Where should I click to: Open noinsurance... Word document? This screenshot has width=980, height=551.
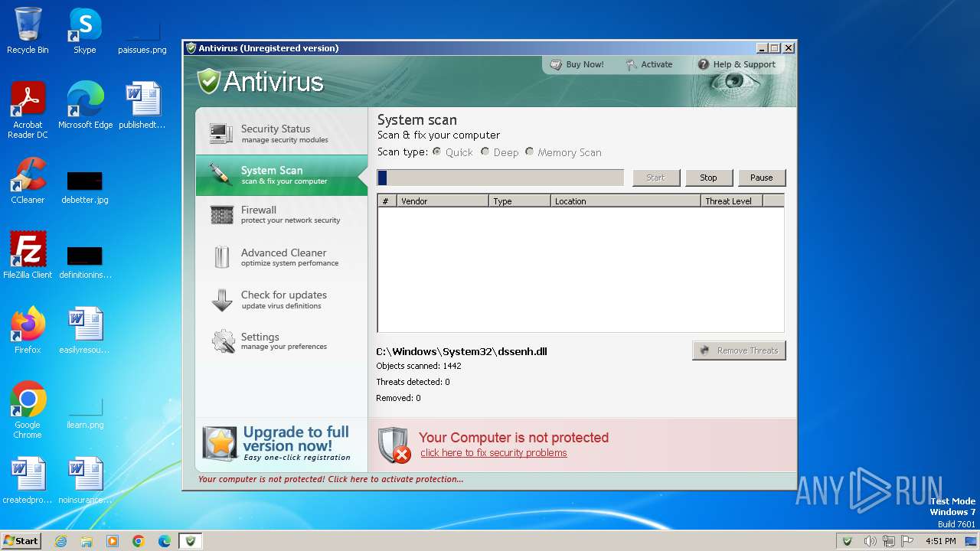coord(85,481)
